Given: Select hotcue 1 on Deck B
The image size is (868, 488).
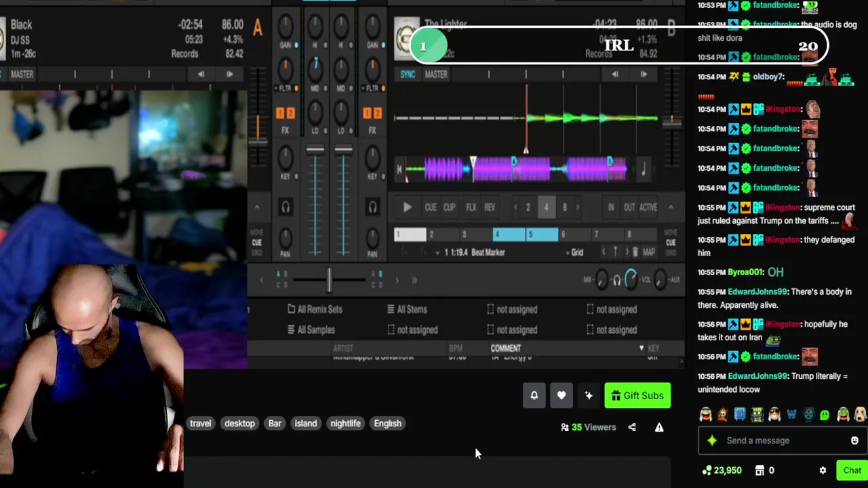Looking at the screenshot, I should (410, 235).
